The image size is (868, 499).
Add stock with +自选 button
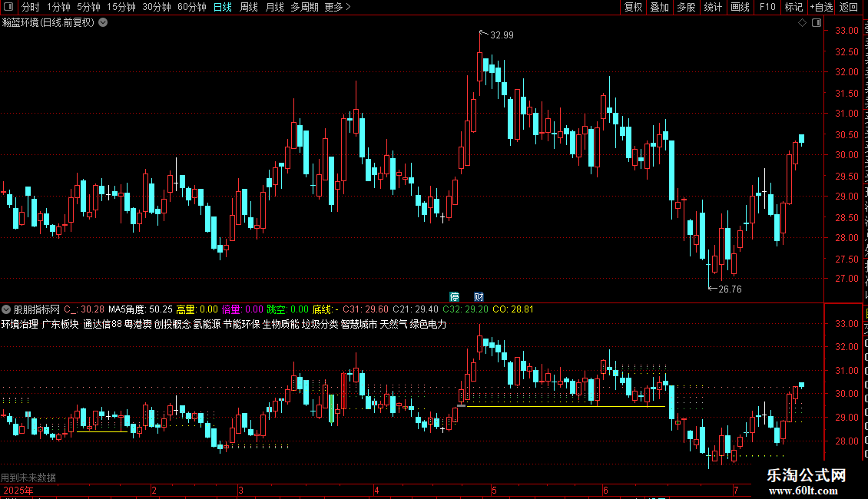pos(821,7)
